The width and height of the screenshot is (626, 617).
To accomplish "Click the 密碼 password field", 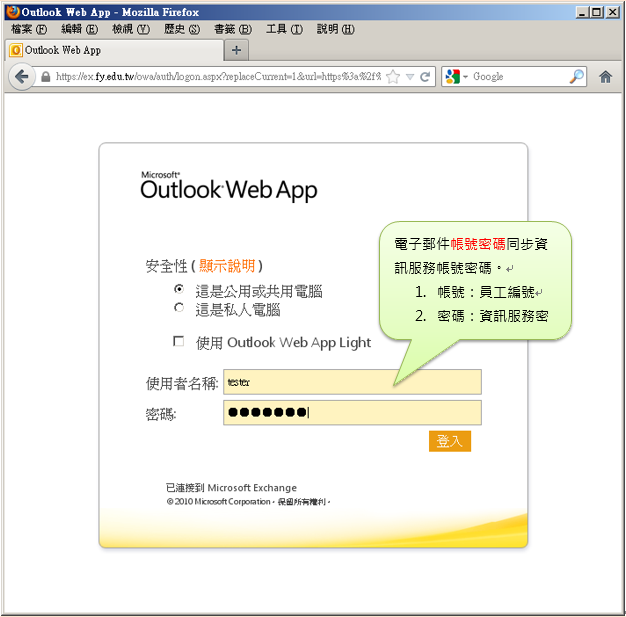I will tap(352, 413).
